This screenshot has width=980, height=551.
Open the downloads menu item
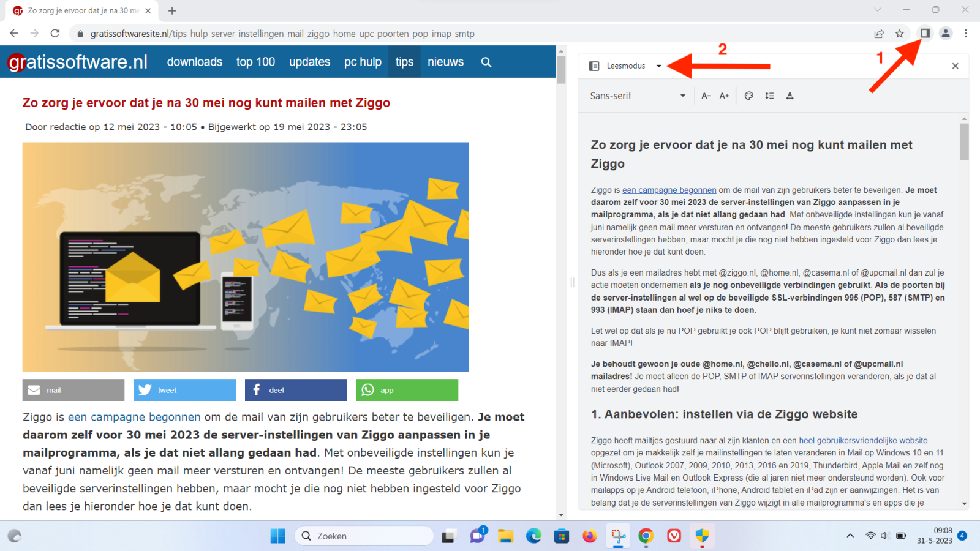pyautogui.click(x=195, y=62)
